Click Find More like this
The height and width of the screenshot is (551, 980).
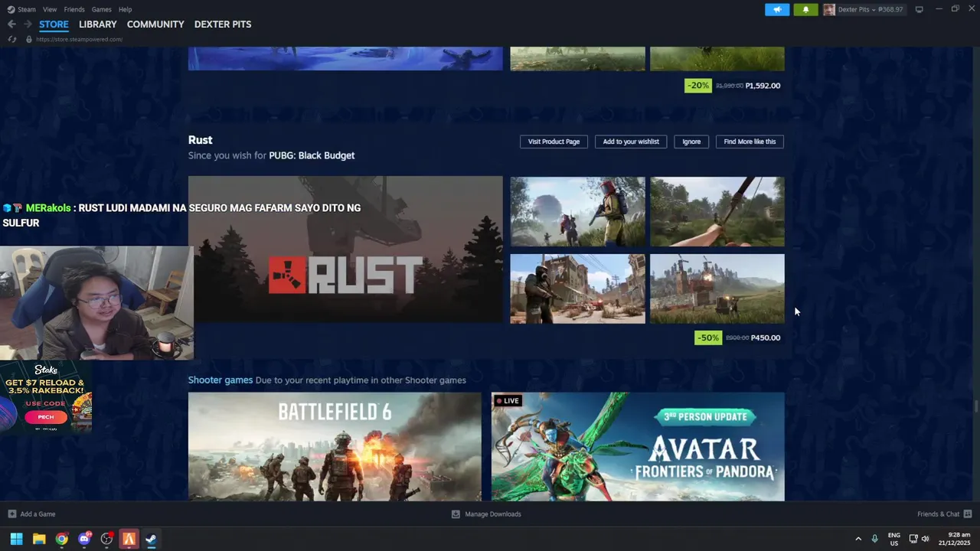tap(750, 142)
